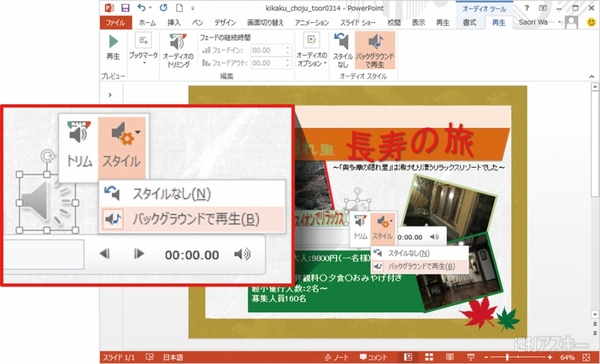Switch to the 校閲 tab
This screenshot has height=364, width=600.
pyautogui.click(x=394, y=23)
